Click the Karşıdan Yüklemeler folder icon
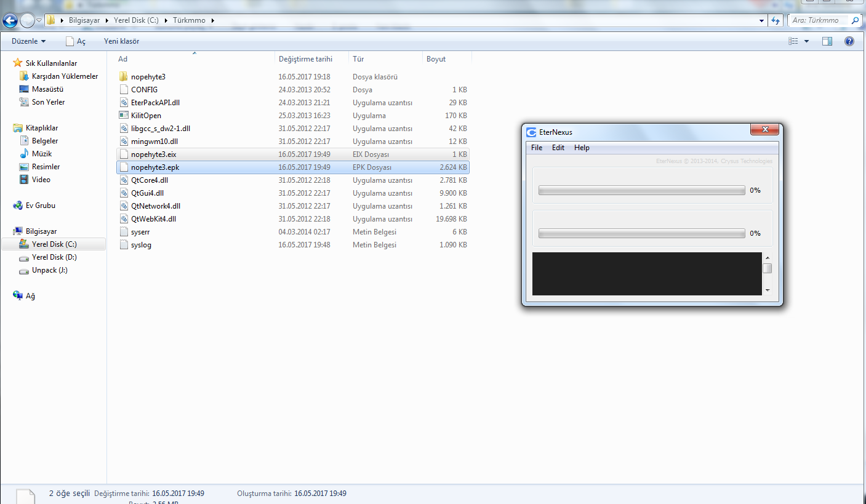The height and width of the screenshot is (504, 866). click(x=24, y=76)
